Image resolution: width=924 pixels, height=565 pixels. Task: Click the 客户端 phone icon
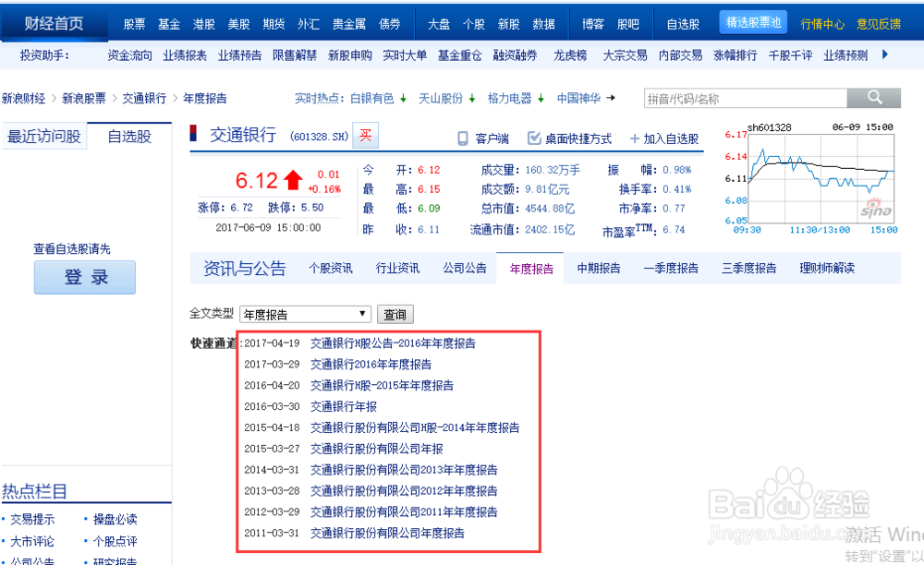[463, 138]
